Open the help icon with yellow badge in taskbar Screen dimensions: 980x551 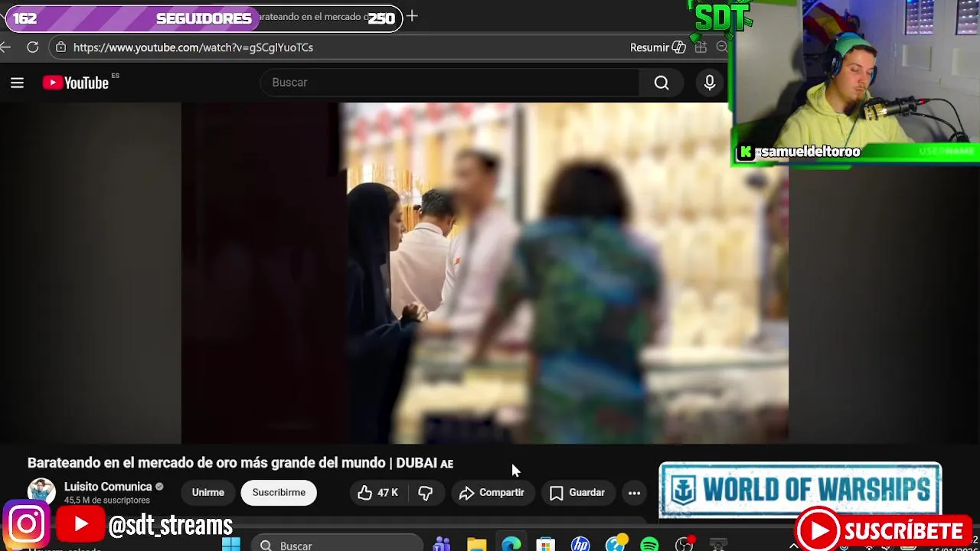tap(616, 544)
